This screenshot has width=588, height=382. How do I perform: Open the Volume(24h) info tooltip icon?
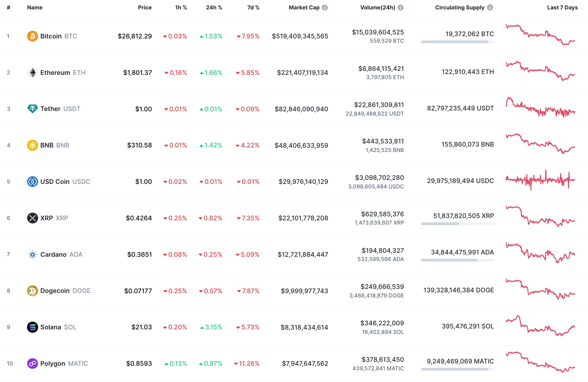401,8
